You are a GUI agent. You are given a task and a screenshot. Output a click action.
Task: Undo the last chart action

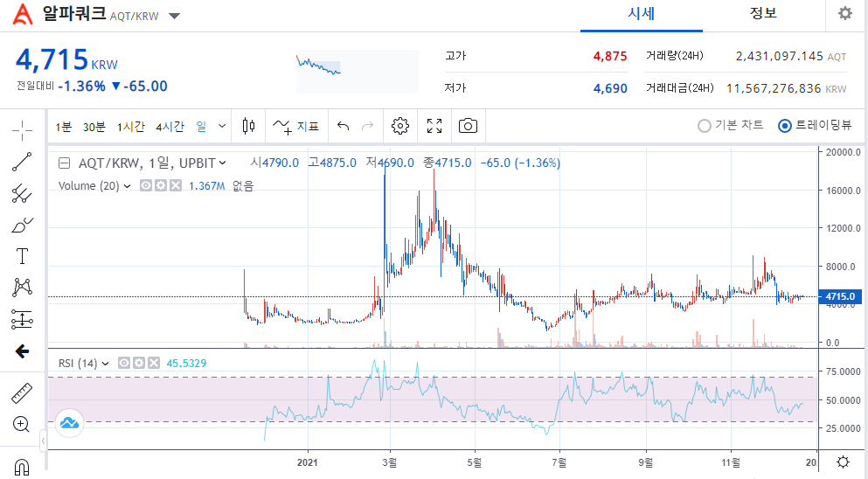(344, 126)
